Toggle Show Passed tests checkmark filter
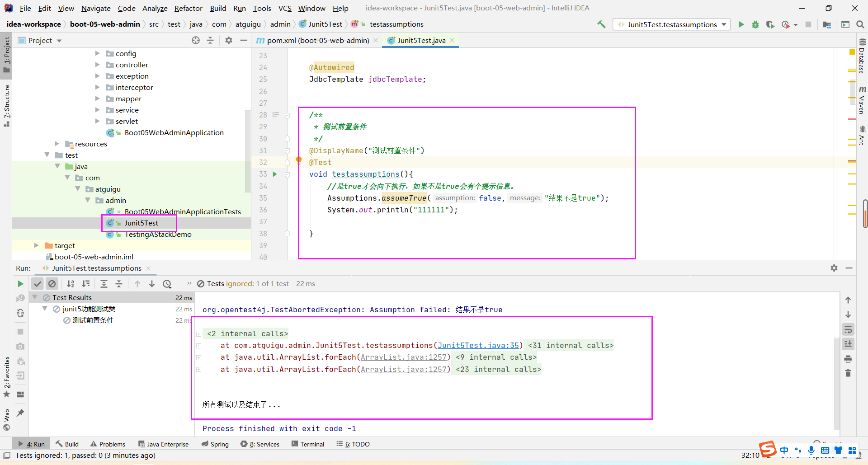 [38, 284]
